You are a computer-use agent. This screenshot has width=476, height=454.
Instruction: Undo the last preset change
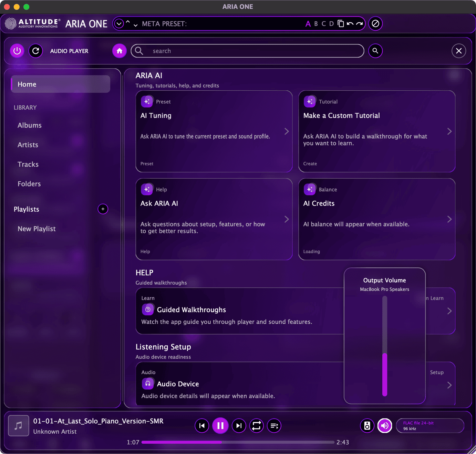350,24
